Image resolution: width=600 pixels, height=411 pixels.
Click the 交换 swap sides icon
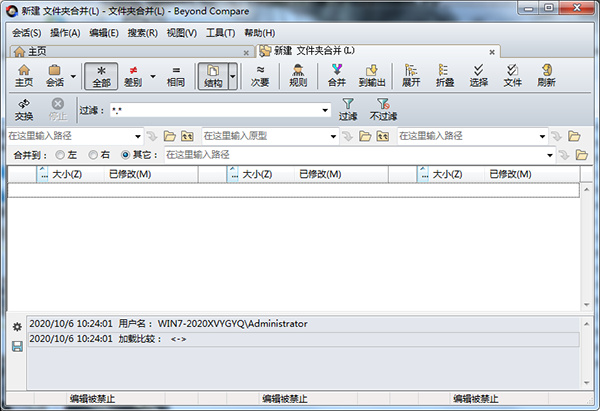(24, 109)
